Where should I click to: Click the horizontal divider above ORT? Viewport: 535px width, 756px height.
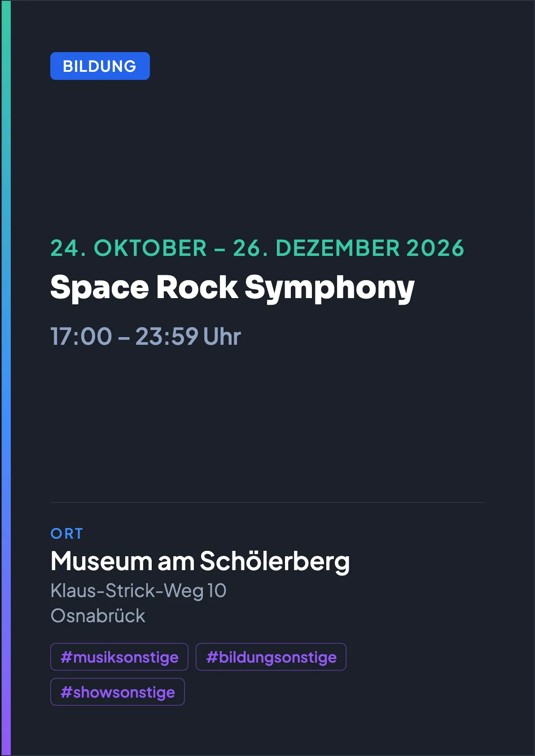coord(267,502)
